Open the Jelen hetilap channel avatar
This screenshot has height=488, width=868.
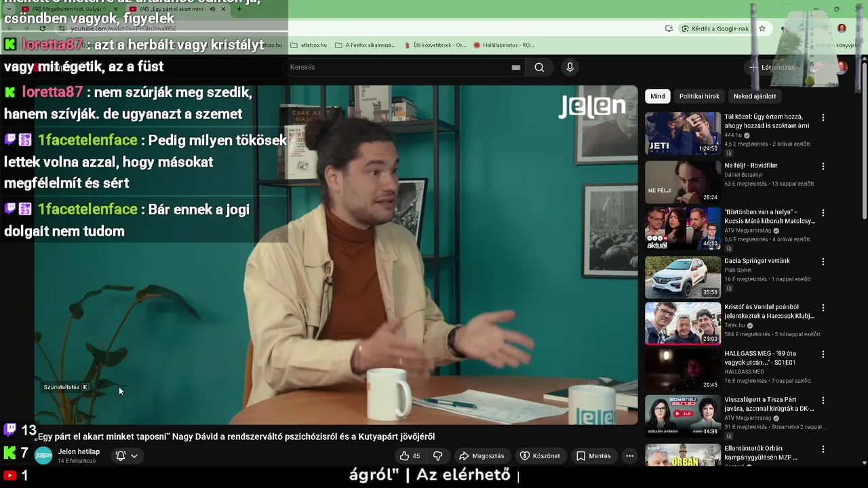click(x=43, y=456)
